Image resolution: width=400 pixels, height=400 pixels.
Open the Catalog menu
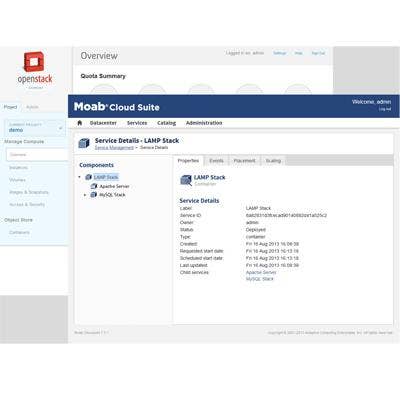click(166, 123)
